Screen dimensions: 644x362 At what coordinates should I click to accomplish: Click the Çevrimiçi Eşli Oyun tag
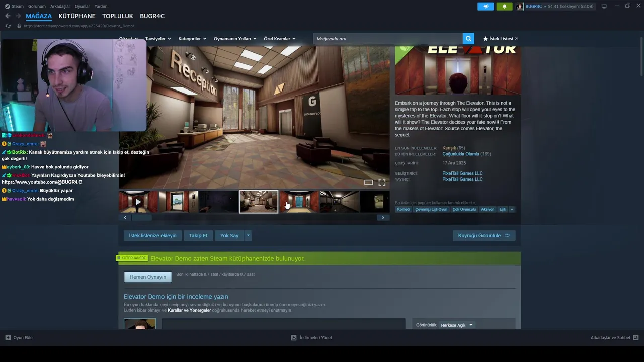click(431, 209)
